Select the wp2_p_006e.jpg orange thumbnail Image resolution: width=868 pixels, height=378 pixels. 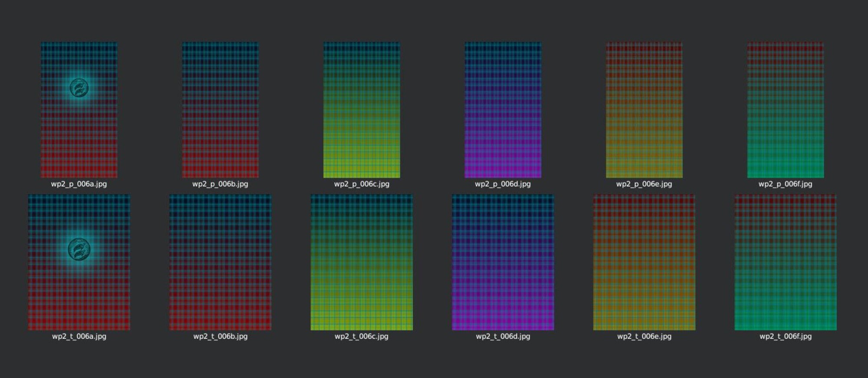click(x=644, y=110)
